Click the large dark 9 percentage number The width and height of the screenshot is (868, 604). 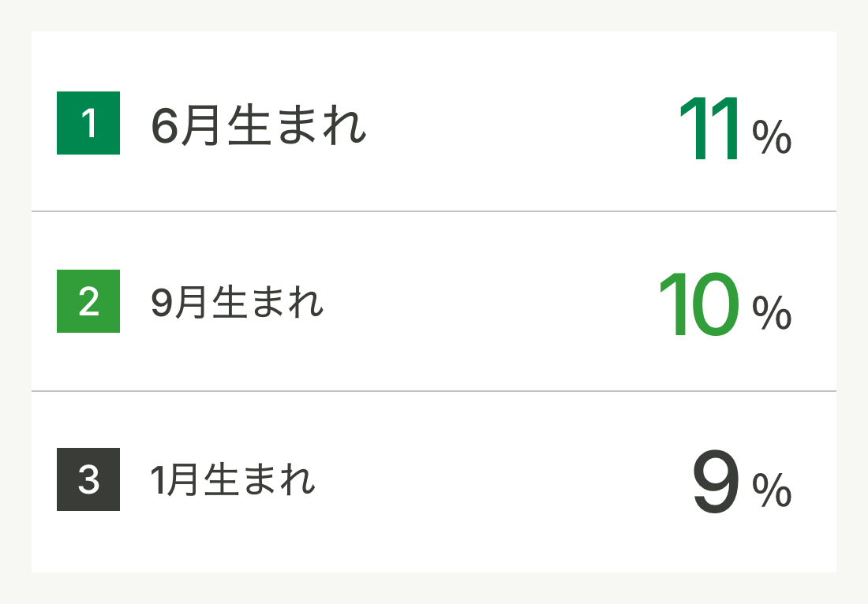[x=716, y=481]
